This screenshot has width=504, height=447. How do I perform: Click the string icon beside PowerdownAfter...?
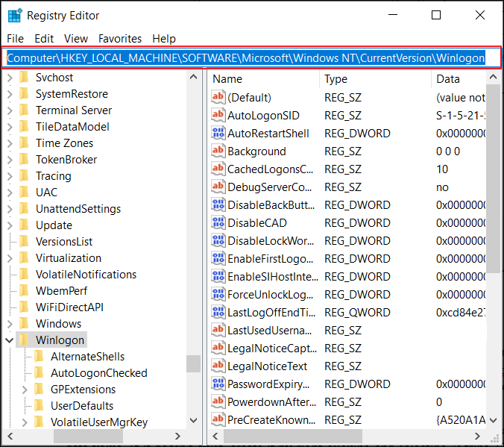pyautogui.click(x=218, y=401)
